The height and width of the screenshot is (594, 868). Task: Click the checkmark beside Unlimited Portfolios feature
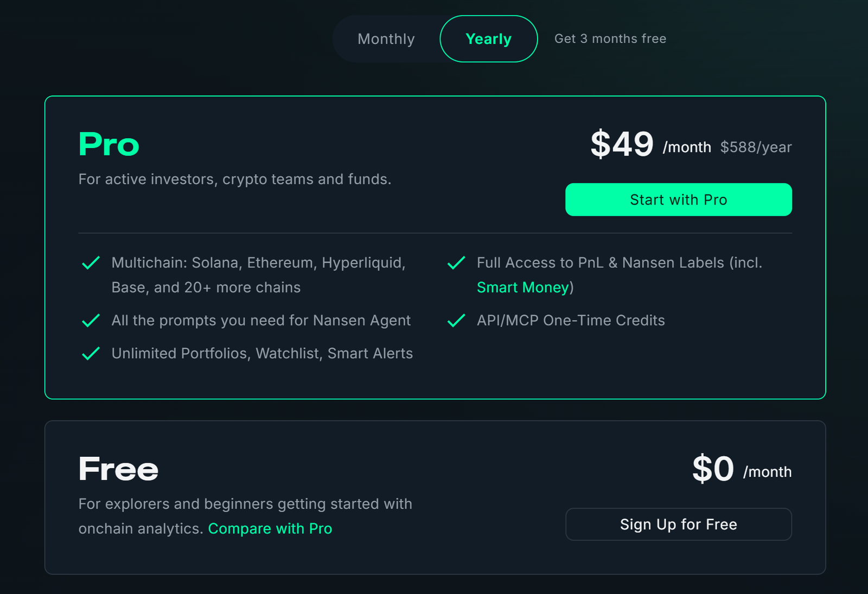[91, 353]
